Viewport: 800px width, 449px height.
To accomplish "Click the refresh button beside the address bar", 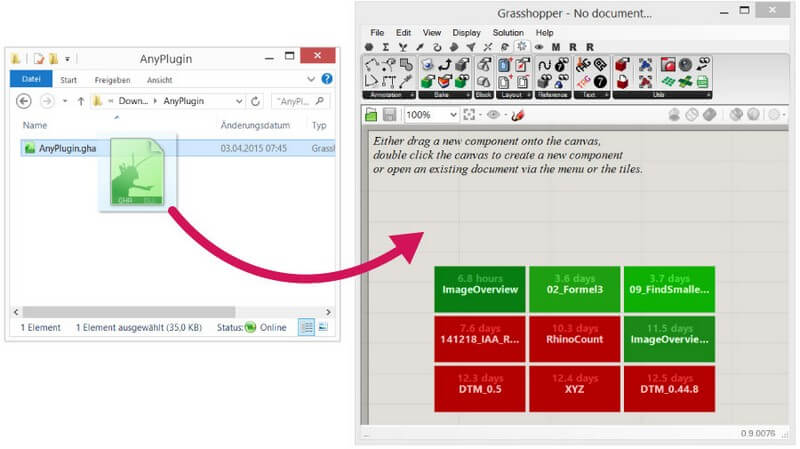I will [256, 101].
